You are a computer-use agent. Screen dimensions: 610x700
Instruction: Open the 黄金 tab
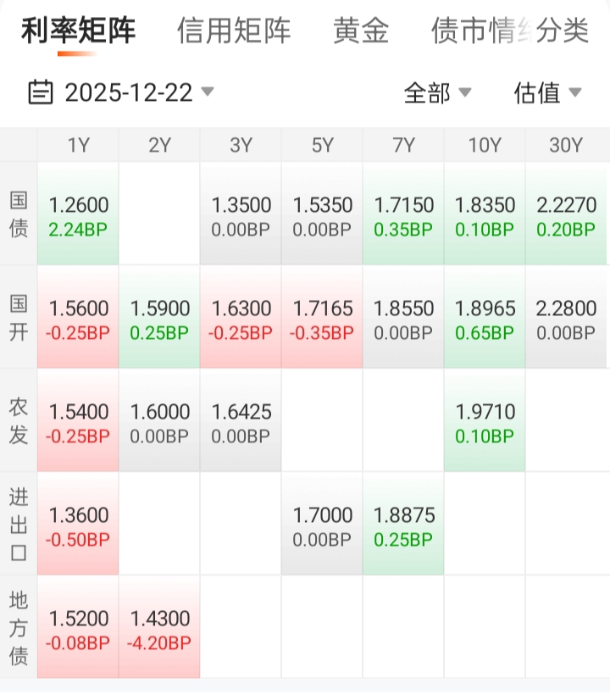coord(361,31)
